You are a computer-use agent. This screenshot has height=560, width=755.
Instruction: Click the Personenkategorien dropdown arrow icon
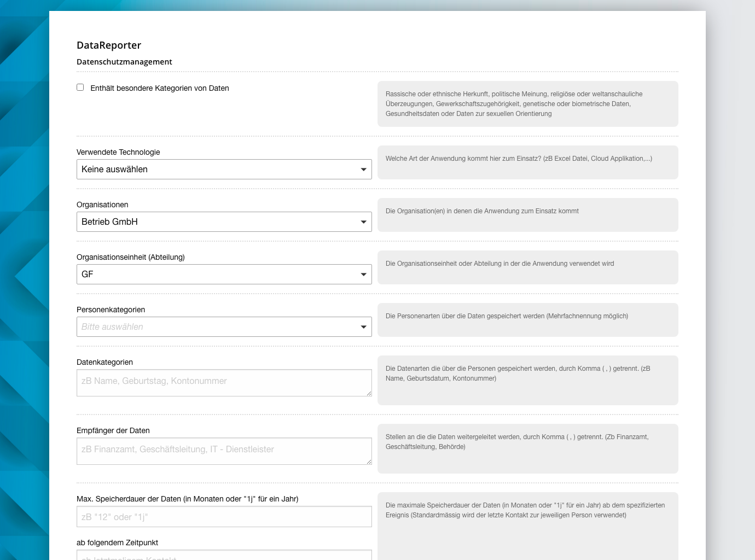tap(364, 326)
